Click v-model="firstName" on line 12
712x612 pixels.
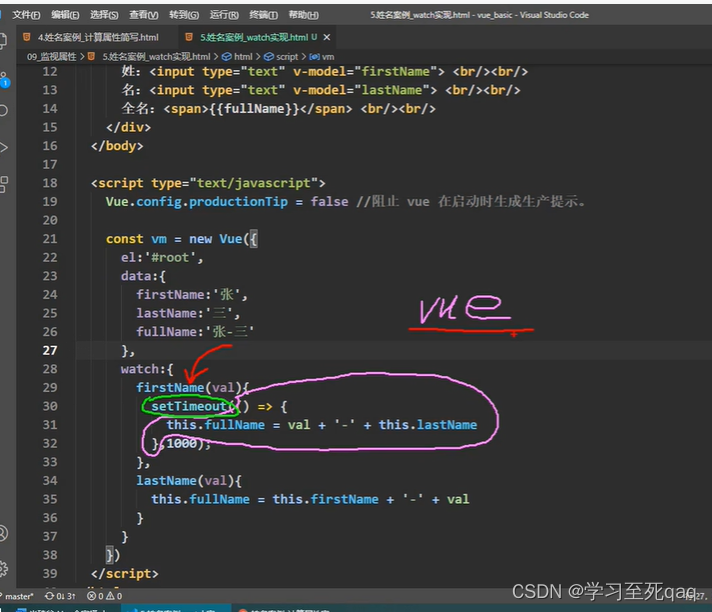[365, 72]
